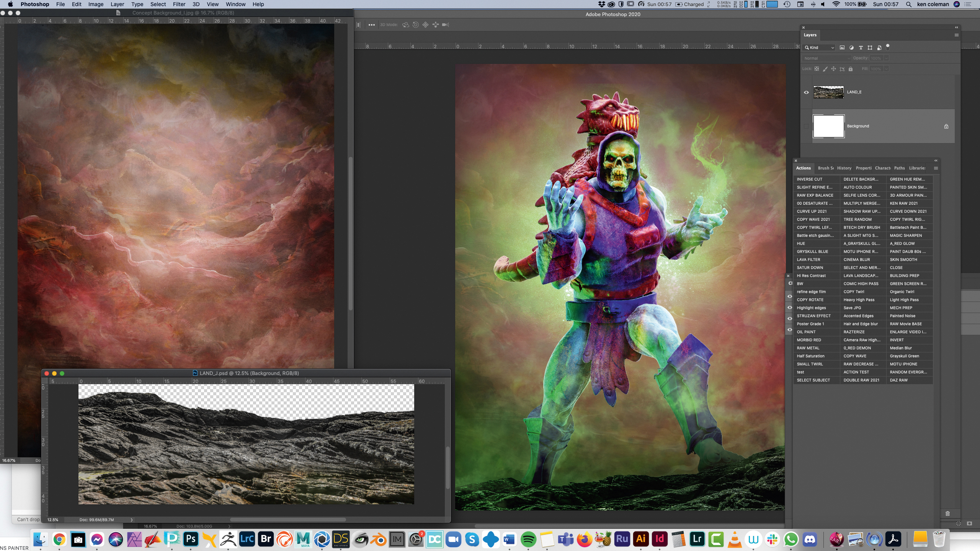Filter layers by pixel layers icon

842,47
